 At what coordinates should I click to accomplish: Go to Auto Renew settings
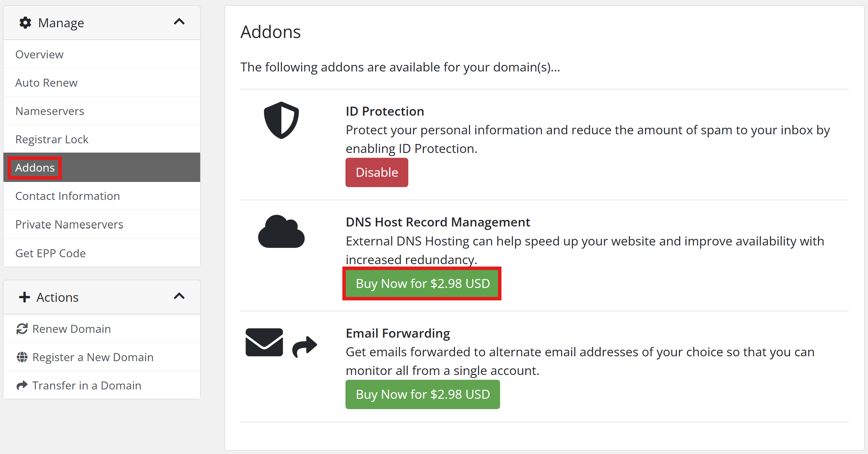[46, 83]
